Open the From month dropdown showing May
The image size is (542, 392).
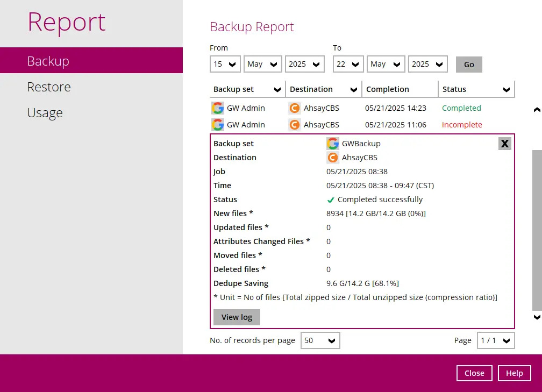coord(262,63)
